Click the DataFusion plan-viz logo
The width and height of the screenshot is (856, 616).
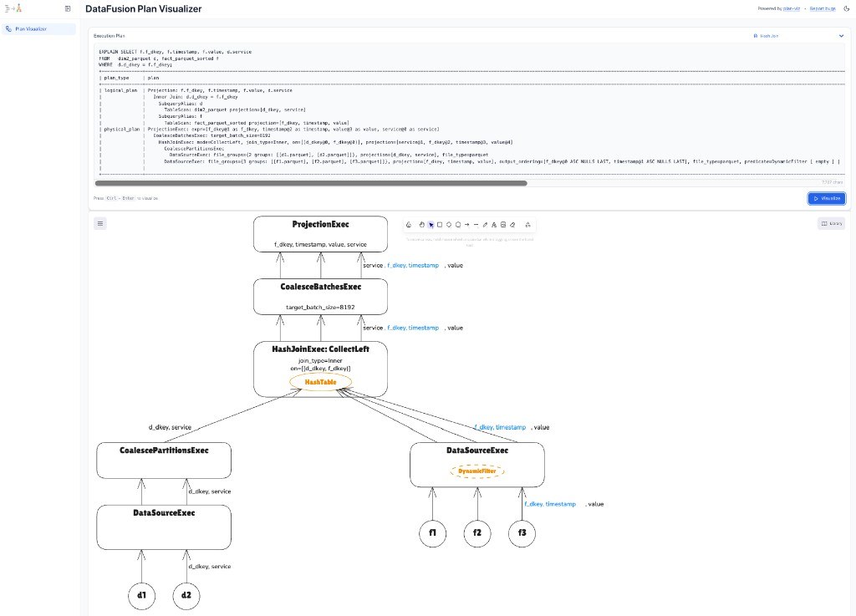click(13, 8)
